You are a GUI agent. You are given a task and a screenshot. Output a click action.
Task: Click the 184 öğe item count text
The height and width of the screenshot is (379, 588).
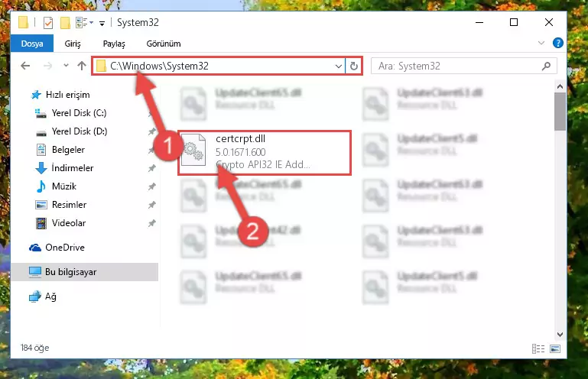click(x=34, y=348)
